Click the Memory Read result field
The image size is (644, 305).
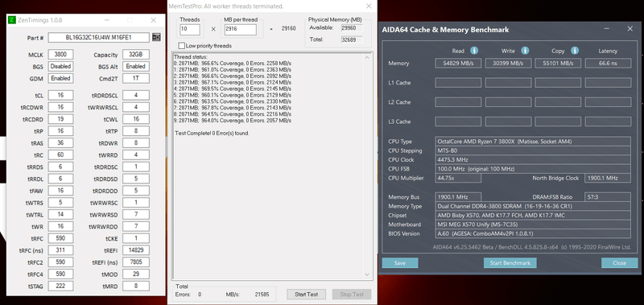458,64
